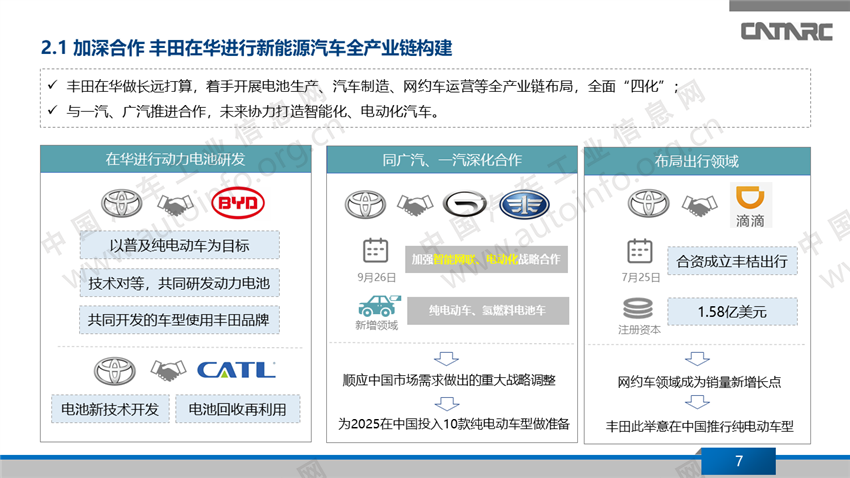Click the 7月25日 date label
This screenshot has height=478, width=850.
[x=641, y=277]
